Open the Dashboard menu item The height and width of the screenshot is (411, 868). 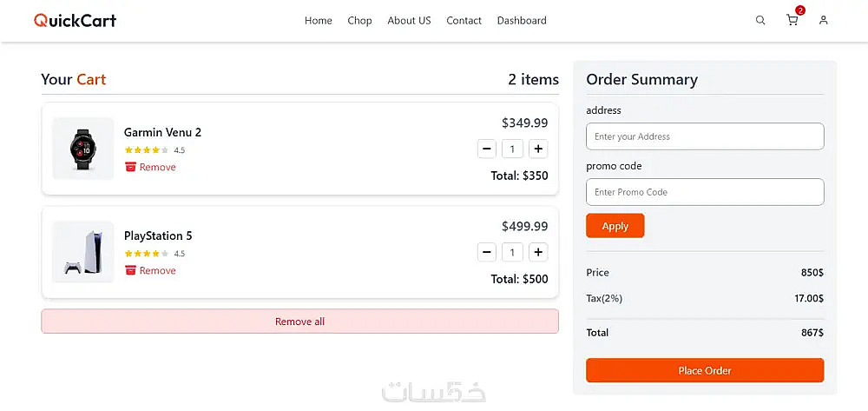click(x=522, y=21)
